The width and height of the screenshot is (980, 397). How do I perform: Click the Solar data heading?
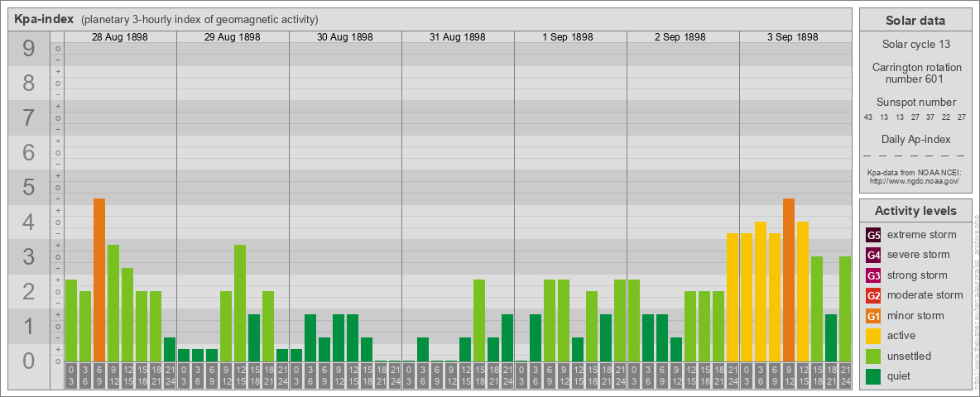pyautogui.click(x=915, y=21)
